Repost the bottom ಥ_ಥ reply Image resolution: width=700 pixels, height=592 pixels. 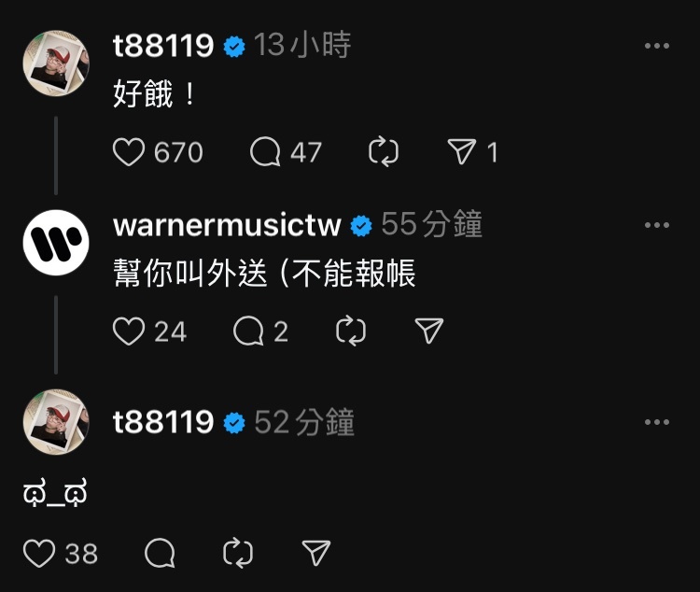click(x=238, y=553)
